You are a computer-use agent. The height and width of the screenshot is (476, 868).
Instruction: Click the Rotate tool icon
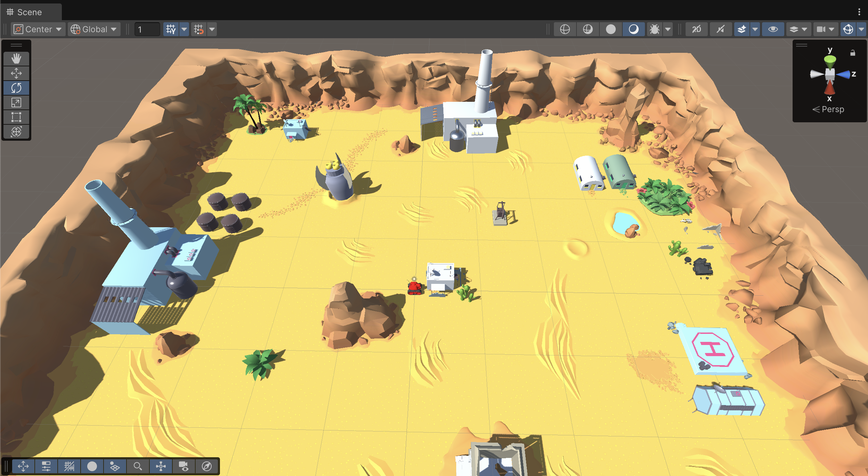[x=16, y=88]
